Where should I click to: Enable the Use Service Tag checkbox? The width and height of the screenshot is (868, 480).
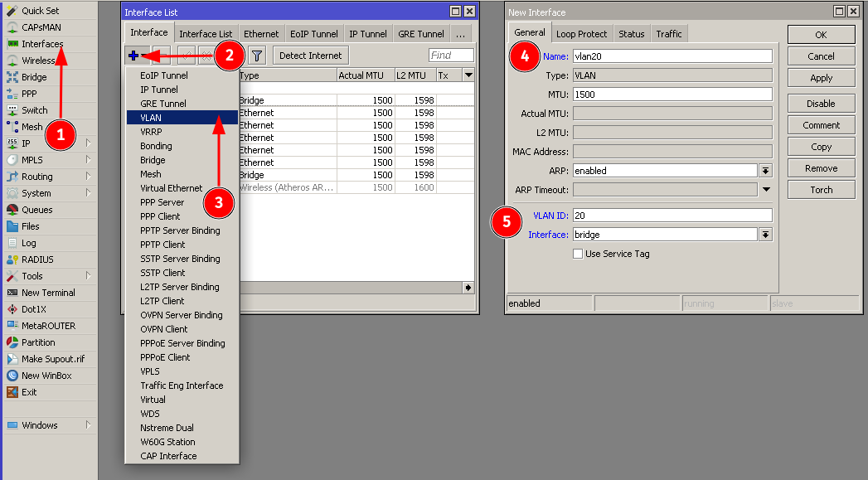tap(578, 254)
